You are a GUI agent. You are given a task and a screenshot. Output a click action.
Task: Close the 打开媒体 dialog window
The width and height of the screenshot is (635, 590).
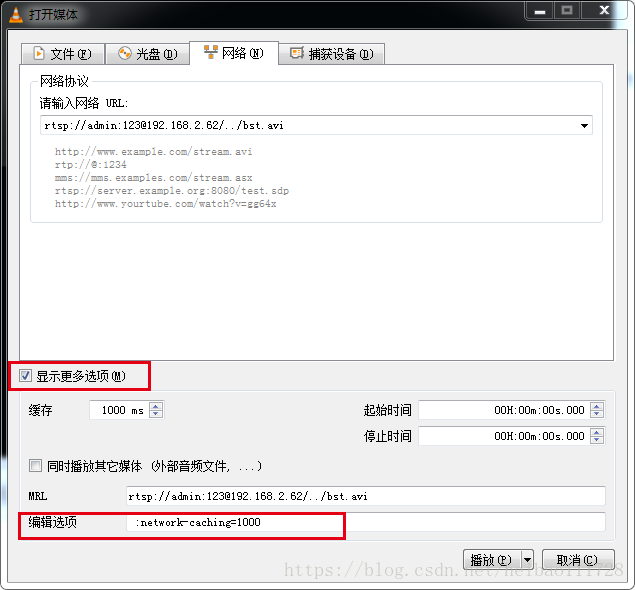point(604,11)
